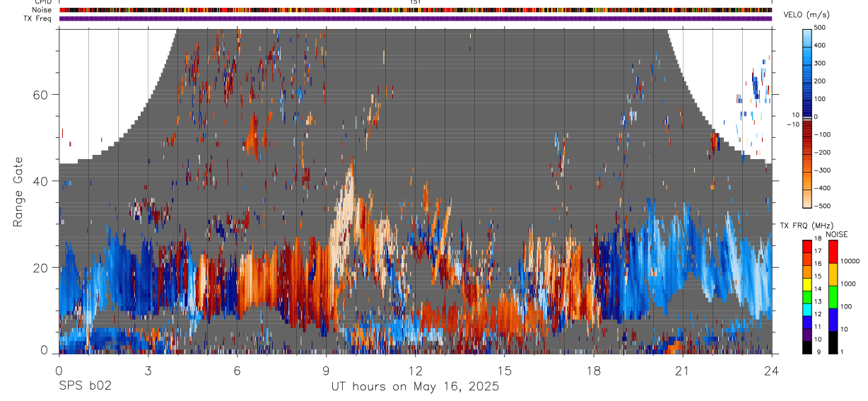Screen dimensions: 868x401
Task: Click the 400 label on the velocity scale
Action: coord(819,45)
